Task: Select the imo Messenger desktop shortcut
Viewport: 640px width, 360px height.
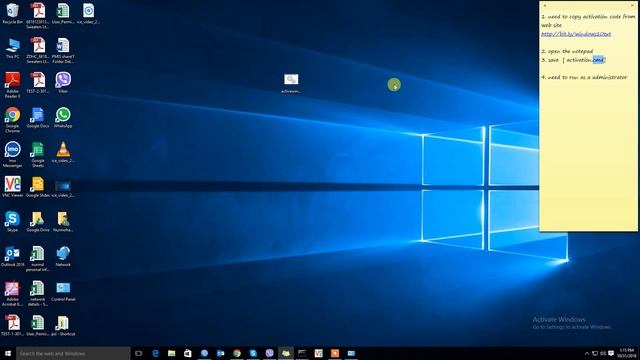Action: coord(12,154)
